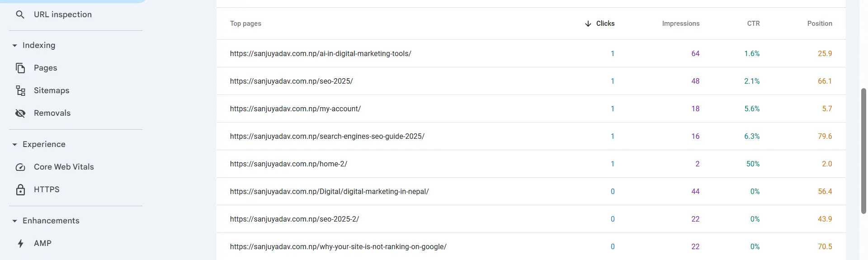868x260 pixels.
Task: Open the ai-in-digital-marketing-tools page row
Action: click(x=321, y=53)
